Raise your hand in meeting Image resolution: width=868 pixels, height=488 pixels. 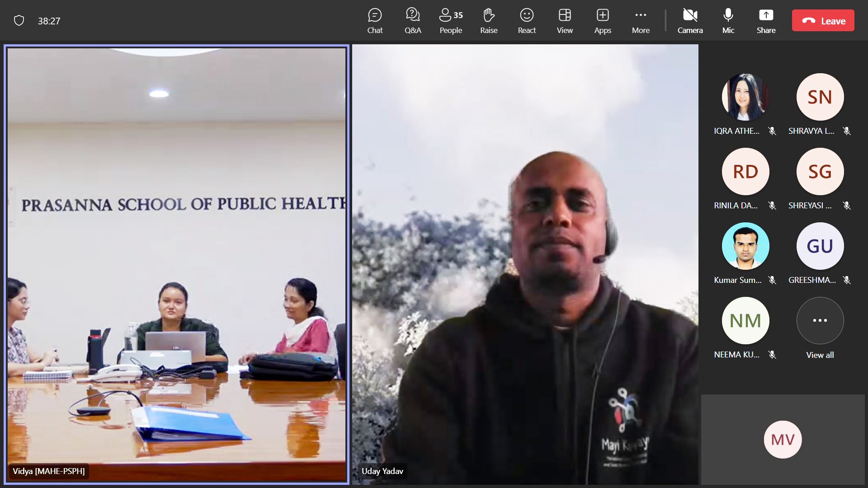pyautogui.click(x=488, y=21)
